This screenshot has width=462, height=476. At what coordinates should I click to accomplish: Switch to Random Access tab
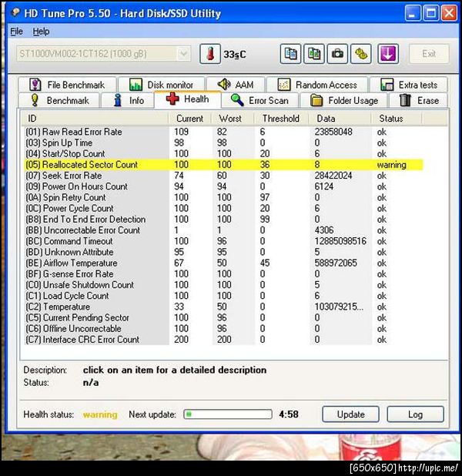[x=317, y=85]
